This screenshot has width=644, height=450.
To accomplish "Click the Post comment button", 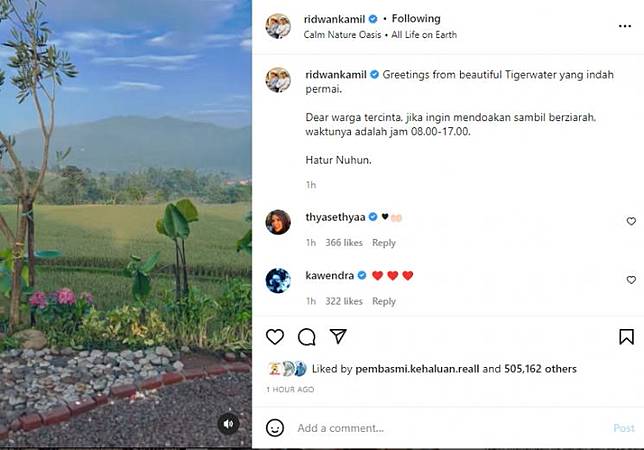I will pyautogui.click(x=624, y=428).
